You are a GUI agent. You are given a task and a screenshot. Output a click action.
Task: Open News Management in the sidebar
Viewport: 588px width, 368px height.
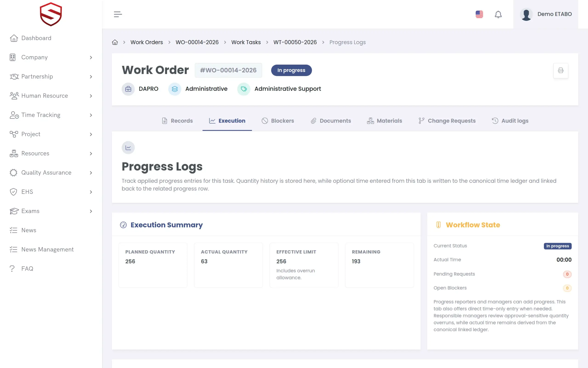coord(51,250)
